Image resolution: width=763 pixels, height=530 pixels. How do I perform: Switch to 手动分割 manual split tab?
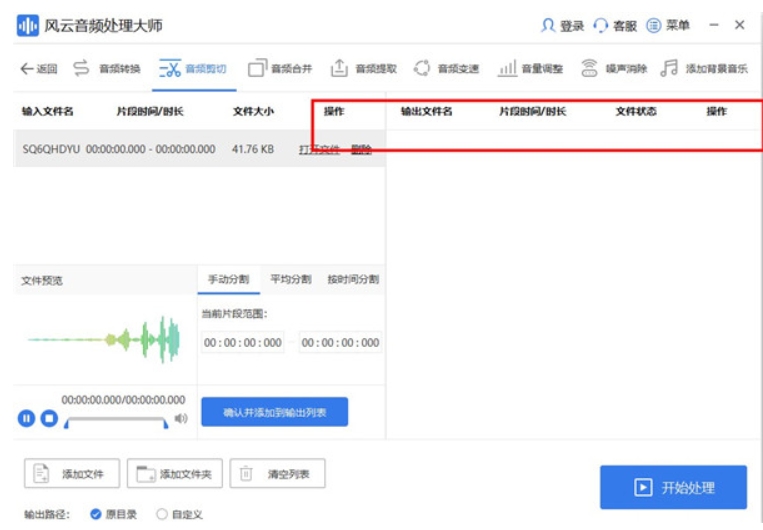(229, 279)
